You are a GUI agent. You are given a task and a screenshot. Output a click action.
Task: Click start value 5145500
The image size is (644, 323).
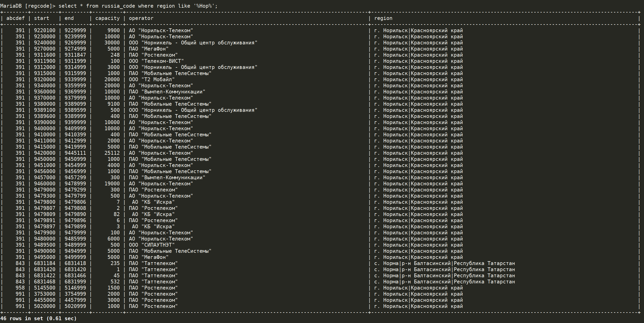pos(45,288)
